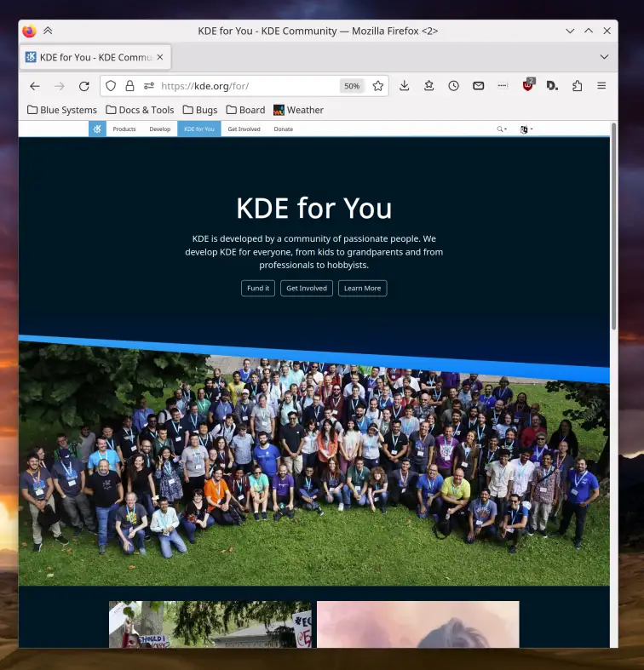The width and height of the screenshot is (644, 670).
Task: Expand the list all tabs chevron
Action: tap(604, 57)
